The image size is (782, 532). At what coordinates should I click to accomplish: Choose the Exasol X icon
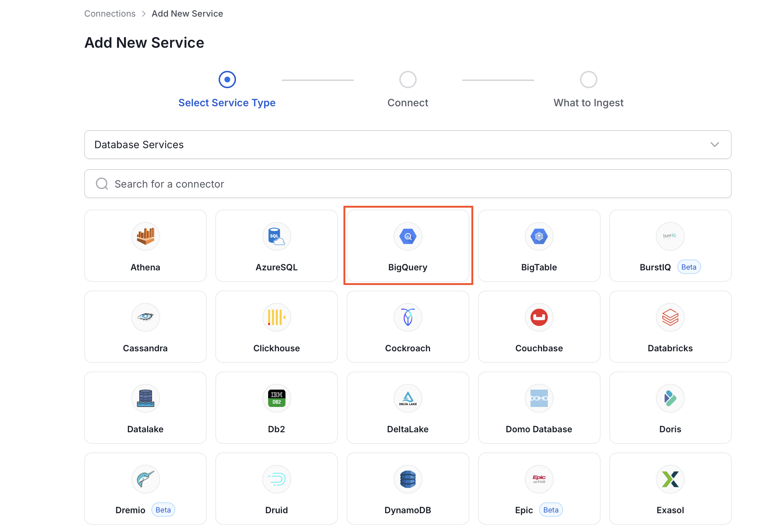click(x=670, y=479)
